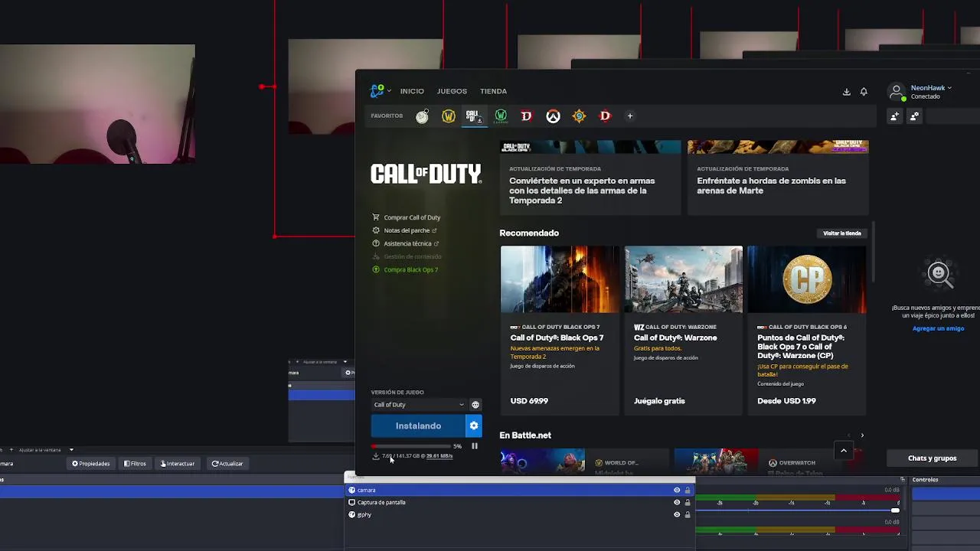Select the Call of Duty favorite tab

click(474, 116)
